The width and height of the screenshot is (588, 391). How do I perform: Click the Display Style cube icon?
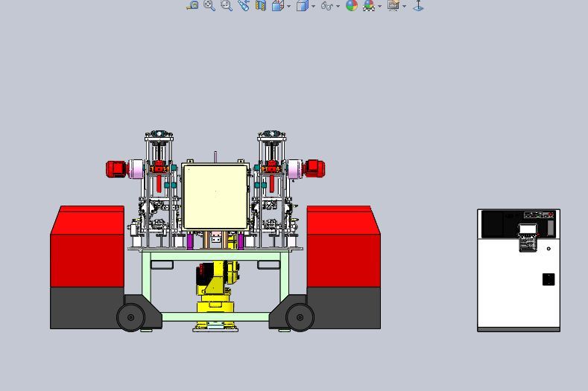coord(302,5)
